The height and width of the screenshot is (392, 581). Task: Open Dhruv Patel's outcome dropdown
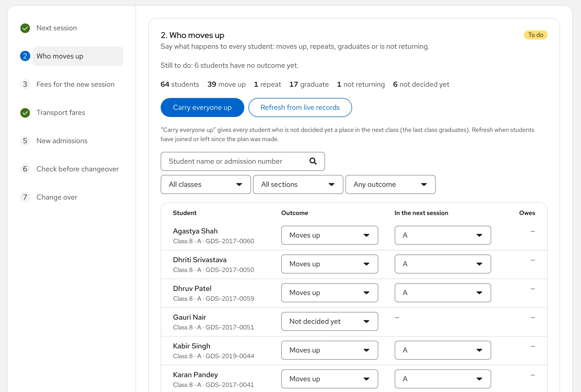click(x=329, y=293)
